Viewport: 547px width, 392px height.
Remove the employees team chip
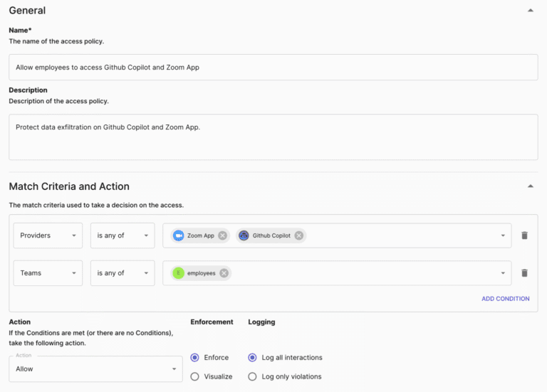point(224,273)
